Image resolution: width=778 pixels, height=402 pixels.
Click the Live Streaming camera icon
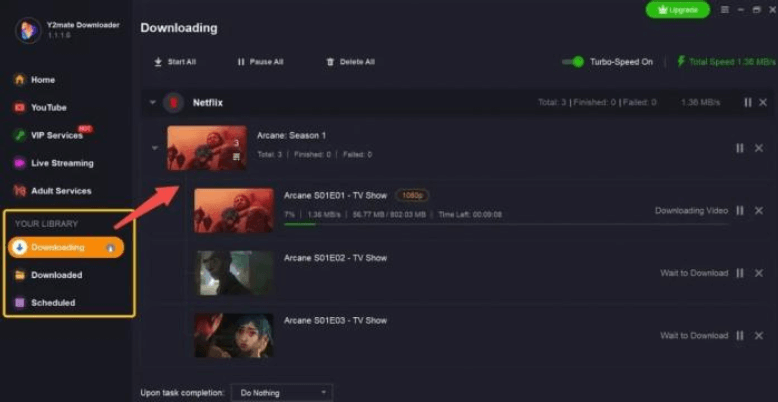click(20, 163)
